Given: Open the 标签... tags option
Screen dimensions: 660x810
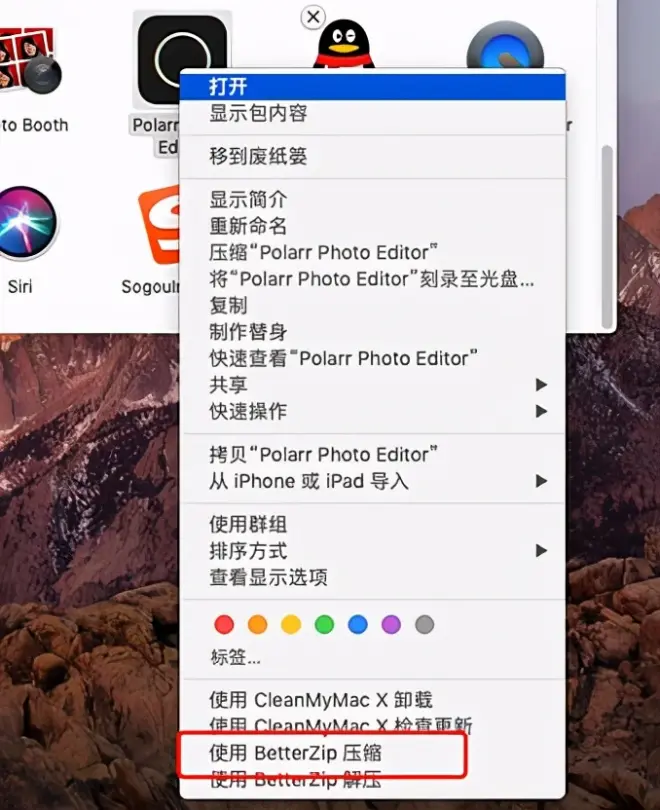Looking at the screenshot, I should click(x=235, y=657).
